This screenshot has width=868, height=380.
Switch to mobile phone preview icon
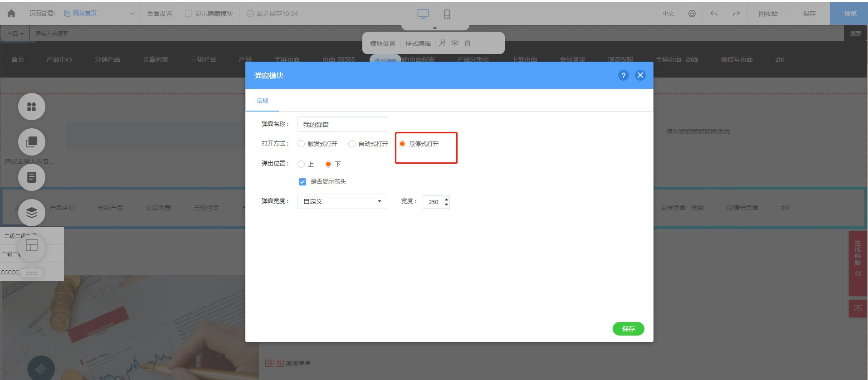pos(447,14)
